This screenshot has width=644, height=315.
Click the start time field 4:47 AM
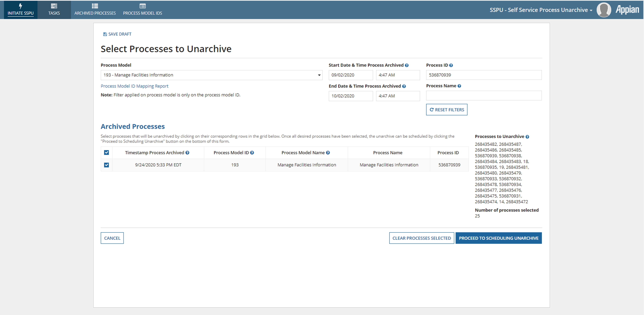click(x=398, y=75)
